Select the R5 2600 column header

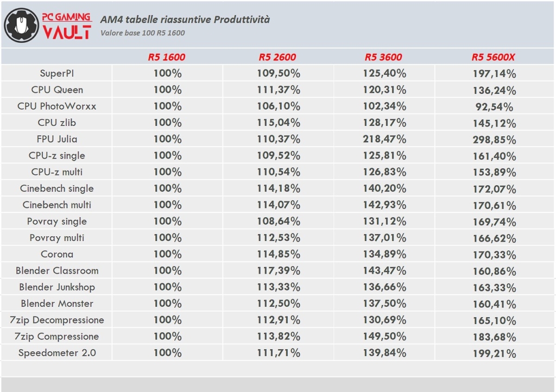pyautogui.click(x=277, y=57)
